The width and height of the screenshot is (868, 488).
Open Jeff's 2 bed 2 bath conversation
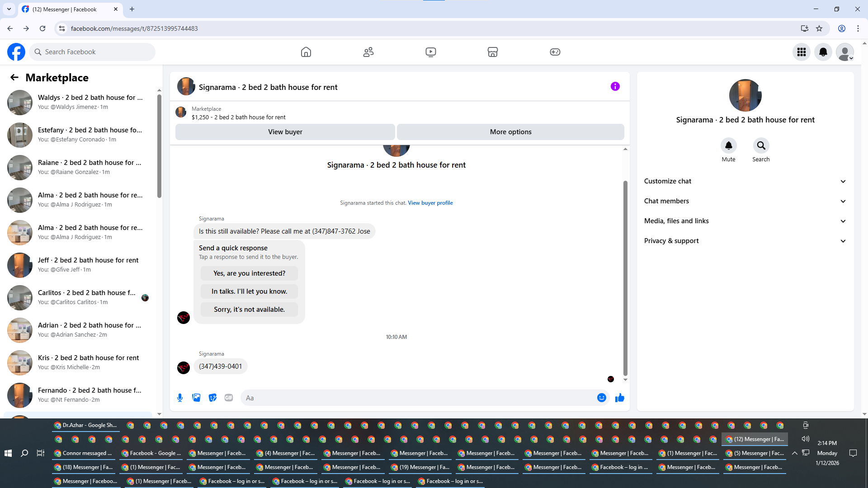tap(81, 265)
